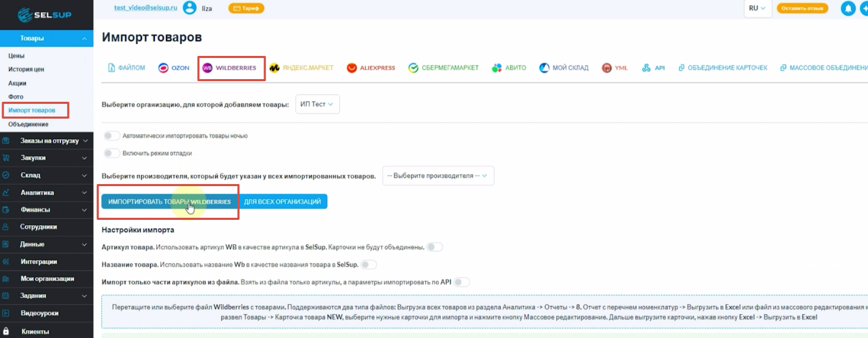The image size is (868, 338).
Task: Select the Wildberries tab
Action: 230,68
